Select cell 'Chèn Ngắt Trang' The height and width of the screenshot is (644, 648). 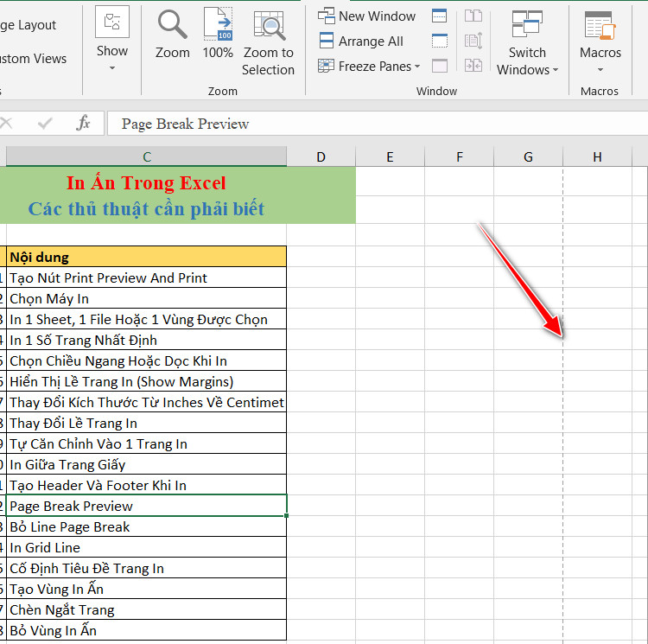click(146, 609)
